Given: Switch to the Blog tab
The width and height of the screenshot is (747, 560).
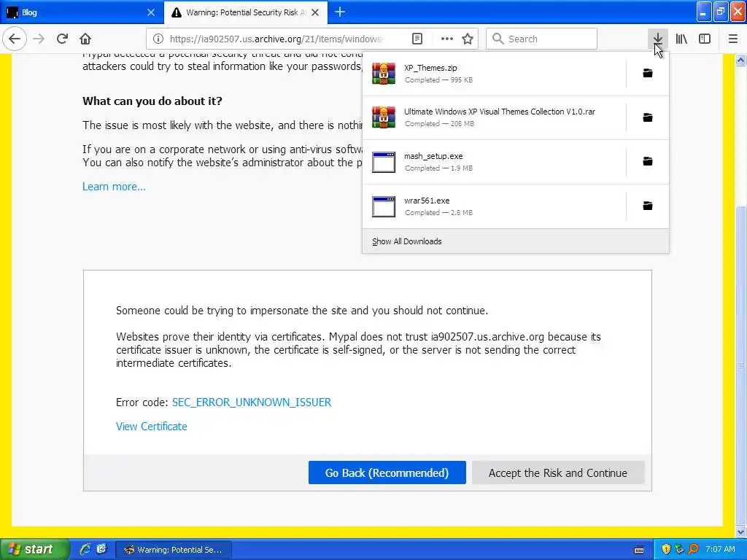Looking at the screenshot, I should [x=81, y=12].
